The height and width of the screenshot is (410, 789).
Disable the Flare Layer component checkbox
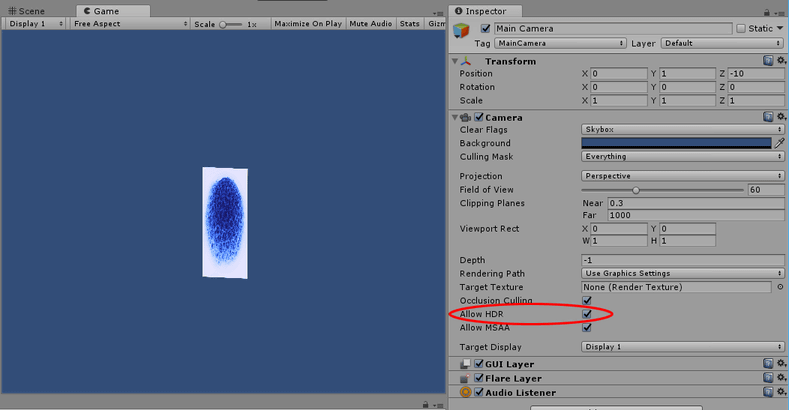tap(479, 378)
